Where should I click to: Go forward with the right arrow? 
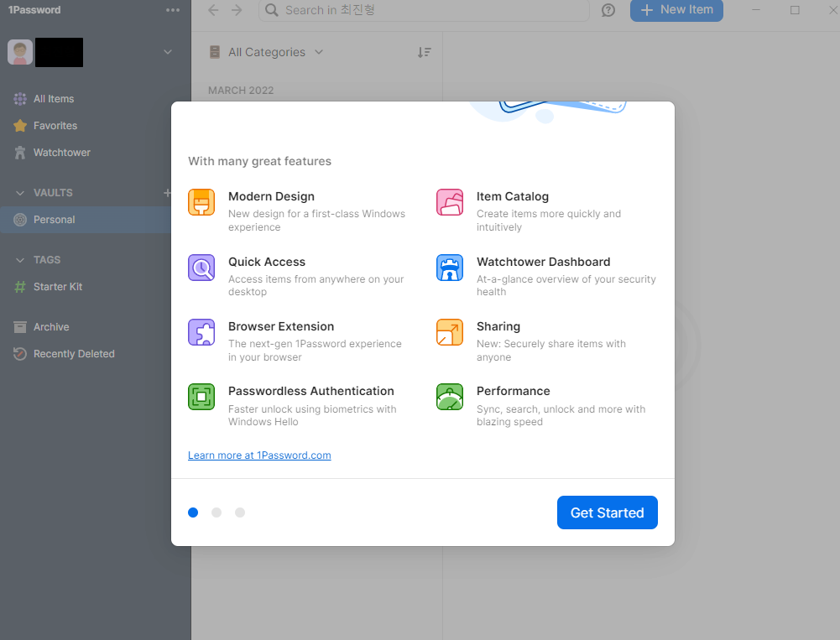pos(237,10)
